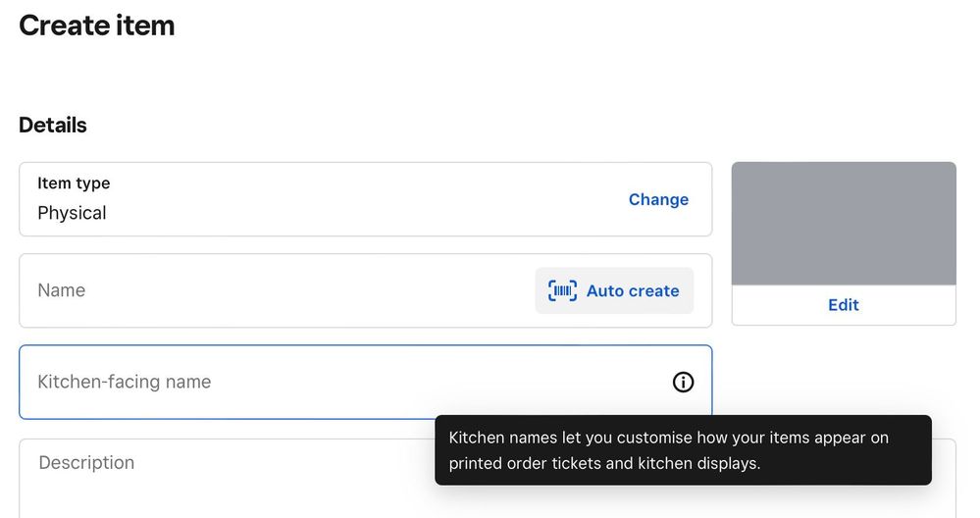Click the barcode scan icon
Screen dimensions: 980x518
click(x=562, y=290)
